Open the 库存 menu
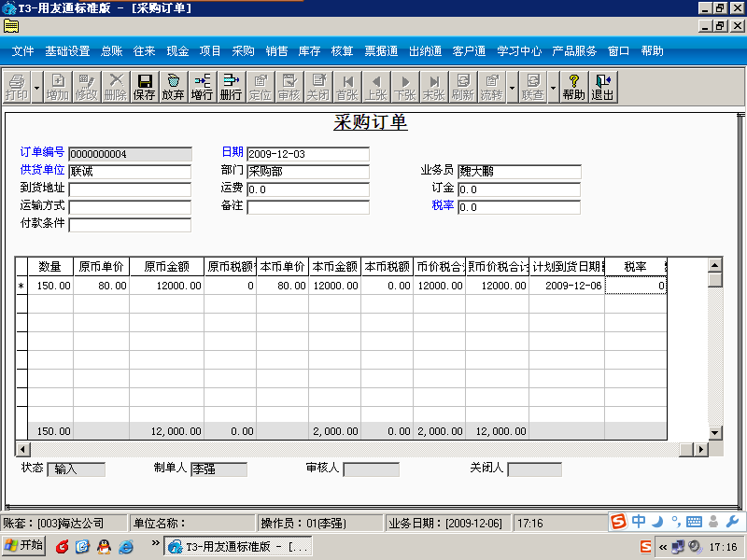 (x=310, y=51)
